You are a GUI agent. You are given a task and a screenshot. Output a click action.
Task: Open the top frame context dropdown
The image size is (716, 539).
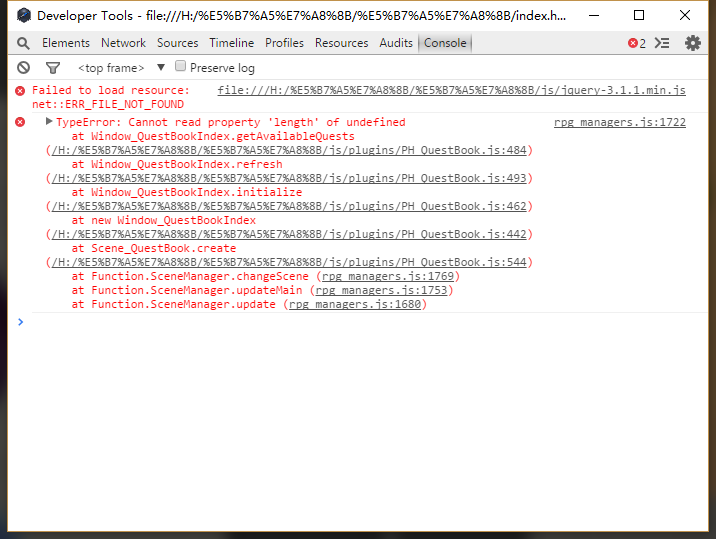point(121,68)
